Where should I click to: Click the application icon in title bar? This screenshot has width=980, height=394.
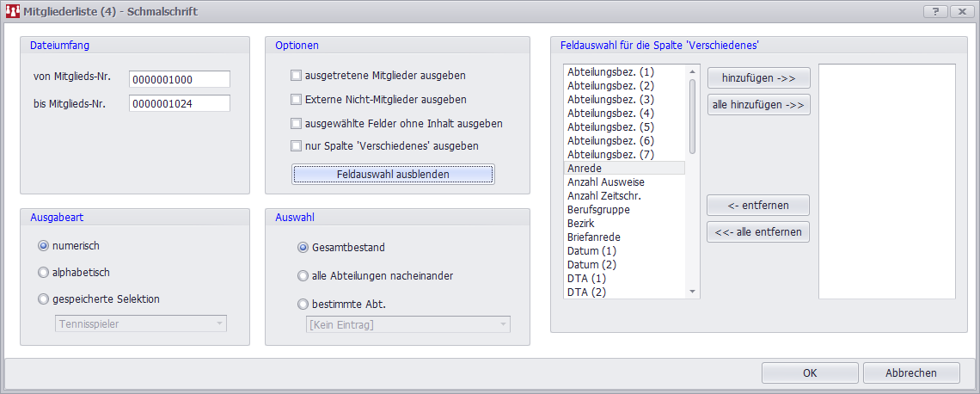[13, 11]
